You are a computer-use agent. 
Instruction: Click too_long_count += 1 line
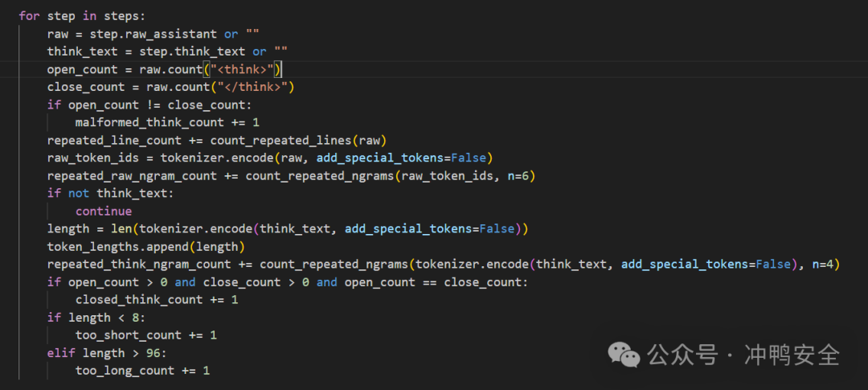point(143,371)
